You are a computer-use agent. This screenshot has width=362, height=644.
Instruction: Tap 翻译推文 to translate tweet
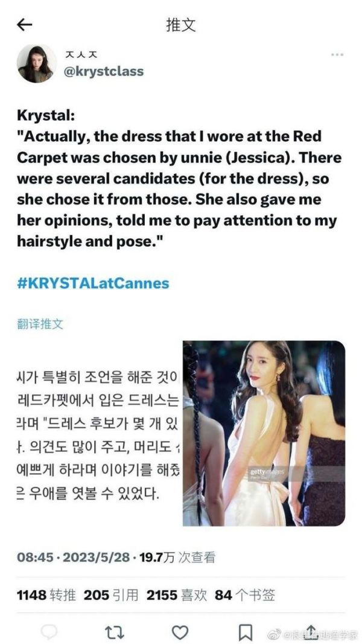(x=40, y=324)
